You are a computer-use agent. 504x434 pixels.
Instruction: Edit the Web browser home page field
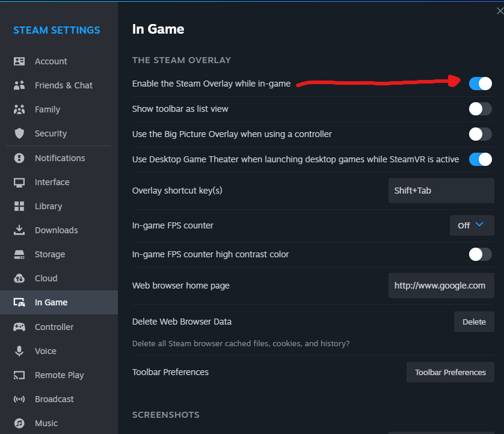click(x=441, y=286)
